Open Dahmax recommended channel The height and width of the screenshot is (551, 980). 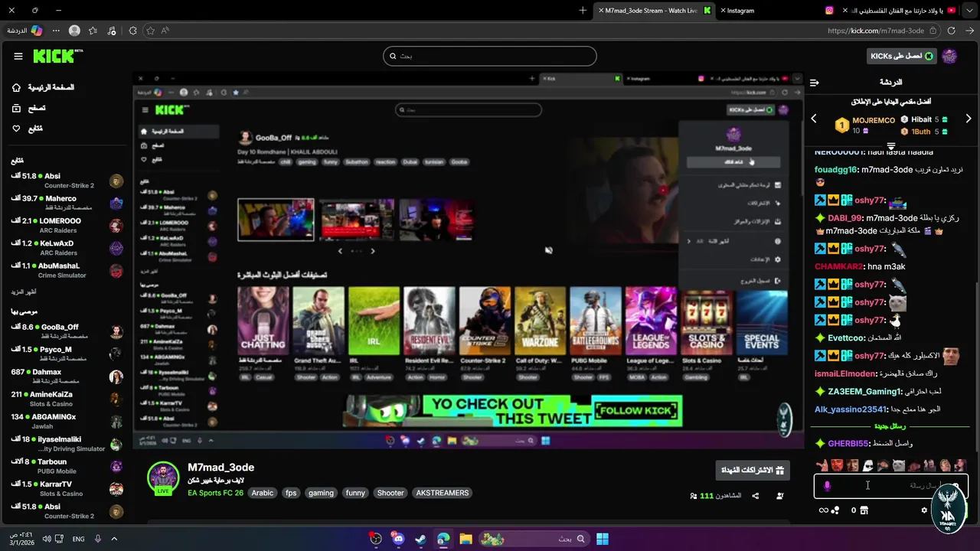point(67,377)
